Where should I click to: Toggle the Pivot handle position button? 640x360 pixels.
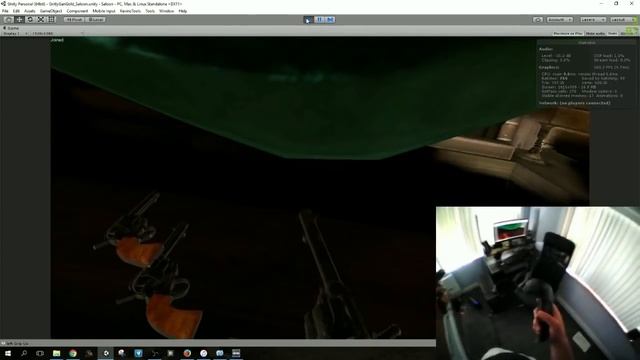pos(74,20)
